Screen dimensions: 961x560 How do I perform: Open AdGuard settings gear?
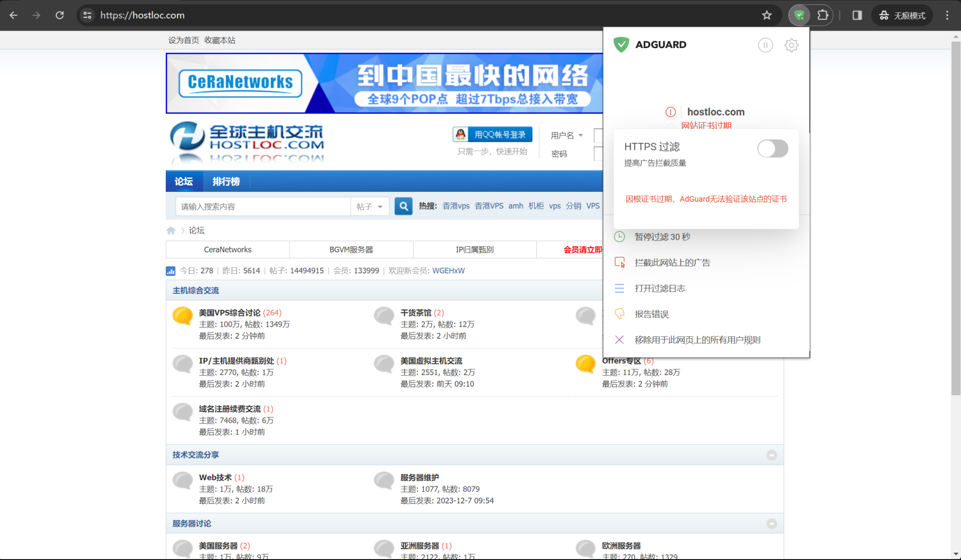click(x=791, y=45)
